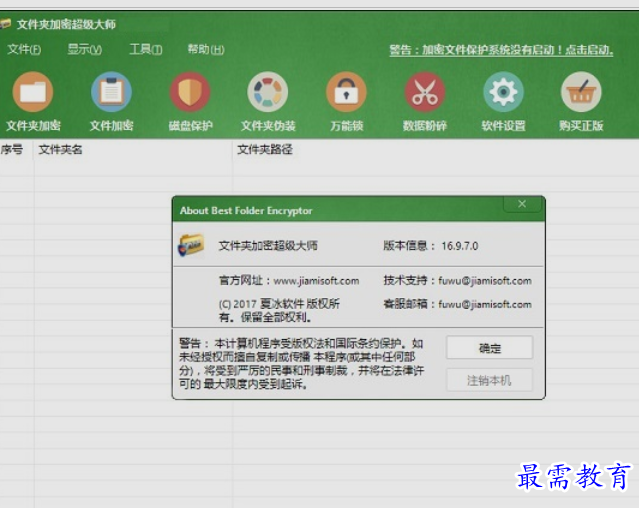Open the 帮助(H) menu
Screen dimensions: 639x508
tap(206, 50)
